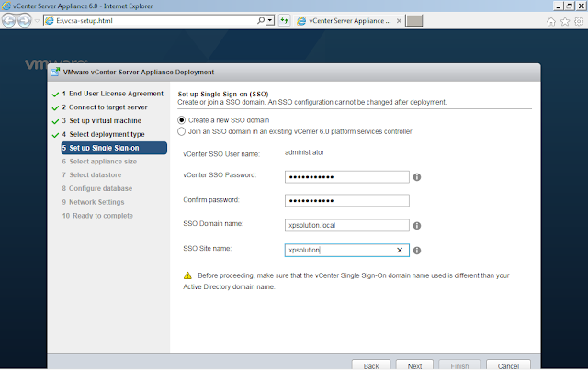Click into the Confirm password field
Viewport: 588px width, 370px height.
pos(347,200)
